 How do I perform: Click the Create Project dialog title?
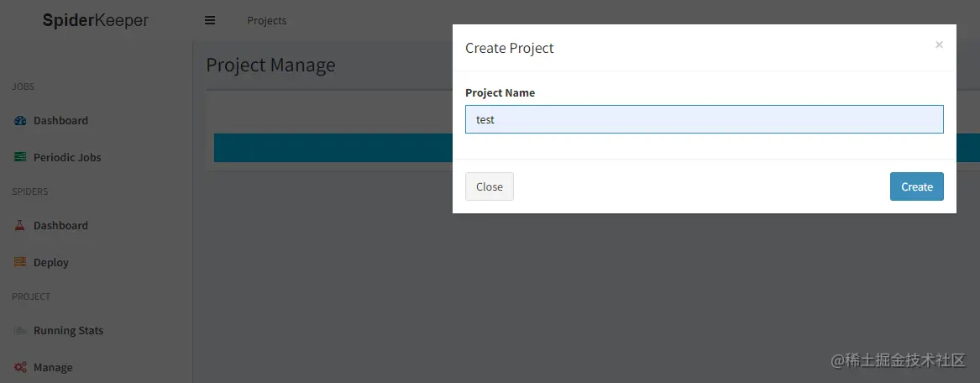(x=510, y=48)
